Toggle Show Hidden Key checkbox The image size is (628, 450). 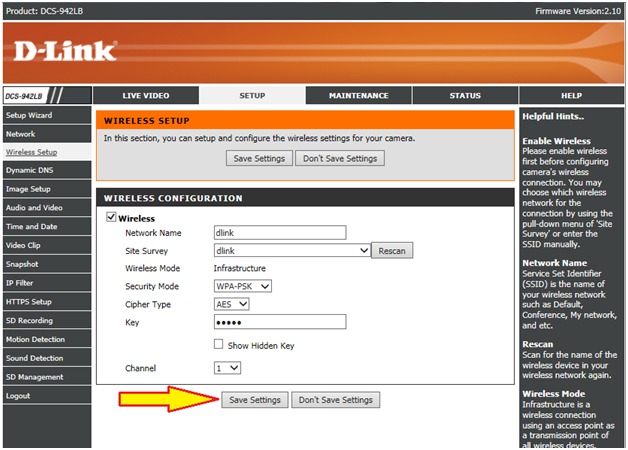[219, 345]
